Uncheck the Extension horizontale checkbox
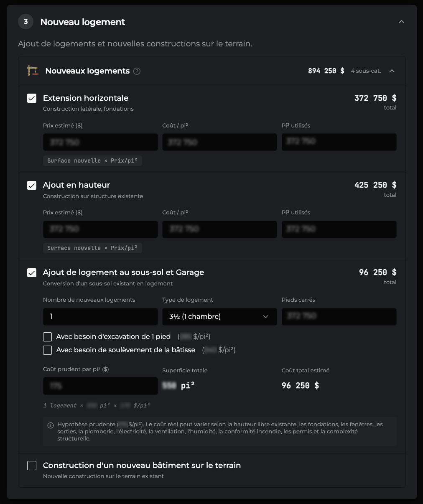The image size is (423, 504). point(32,98)
